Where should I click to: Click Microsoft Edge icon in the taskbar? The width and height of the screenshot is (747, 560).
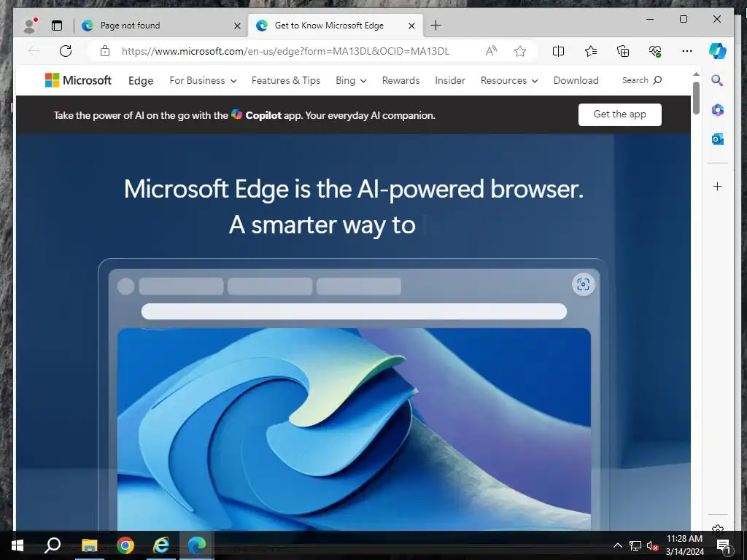[x=197, y=545]
